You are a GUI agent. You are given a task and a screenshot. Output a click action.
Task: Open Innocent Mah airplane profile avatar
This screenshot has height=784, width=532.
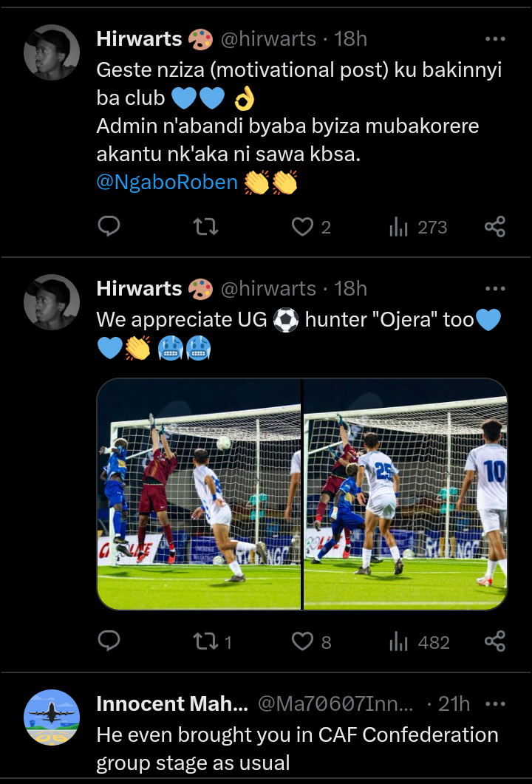51,717
